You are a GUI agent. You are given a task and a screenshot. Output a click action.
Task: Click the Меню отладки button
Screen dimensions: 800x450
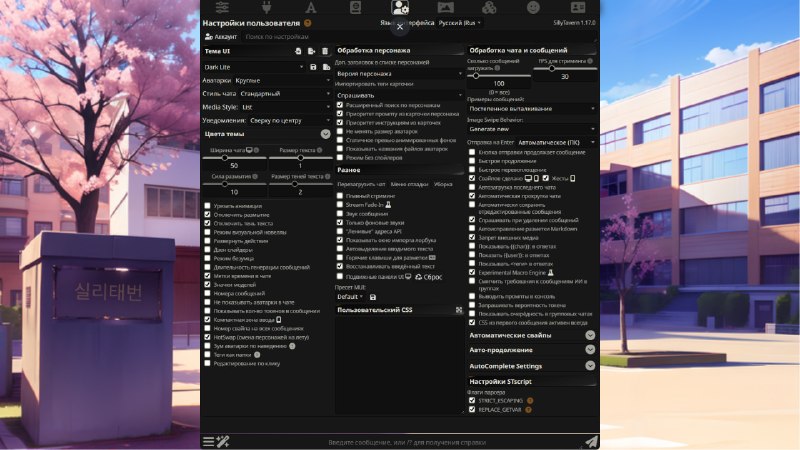coord(410,184)
